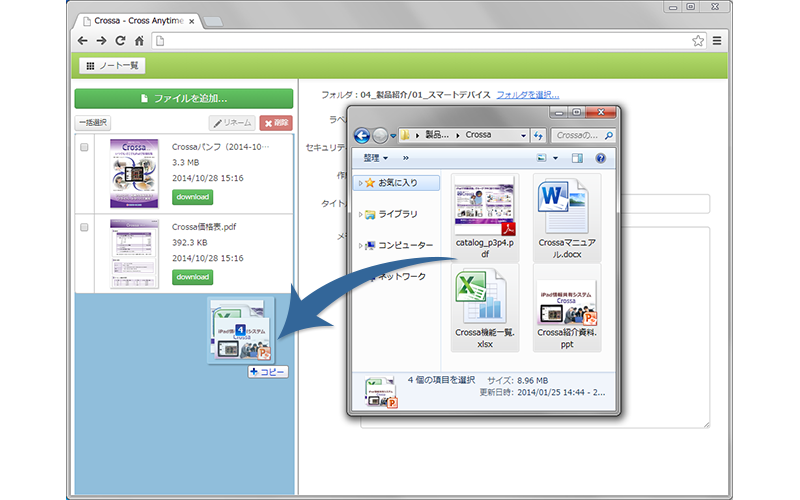
Task: Open the 整理 organize menu
Action: click(x=376, y=158)
